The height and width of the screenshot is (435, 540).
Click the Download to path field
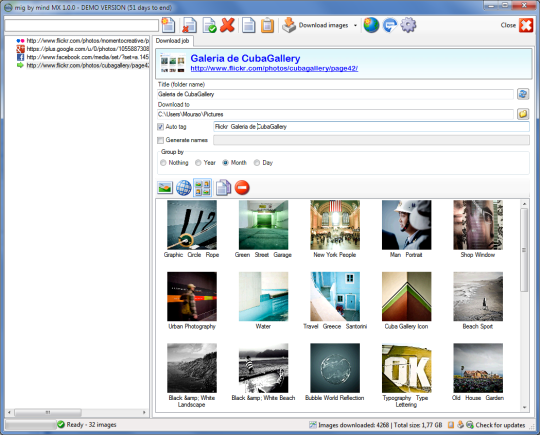point(335,114)
